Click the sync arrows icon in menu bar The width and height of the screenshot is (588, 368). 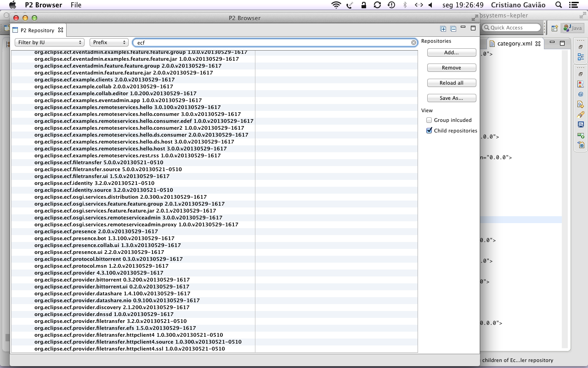coord(377,5)
